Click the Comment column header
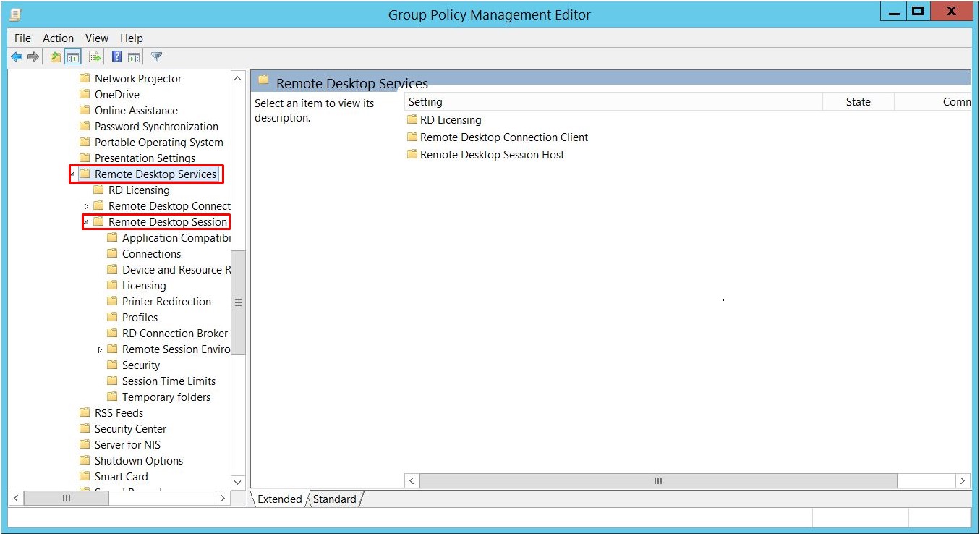Screen dimensions: 980x534 tap(933, 102)
